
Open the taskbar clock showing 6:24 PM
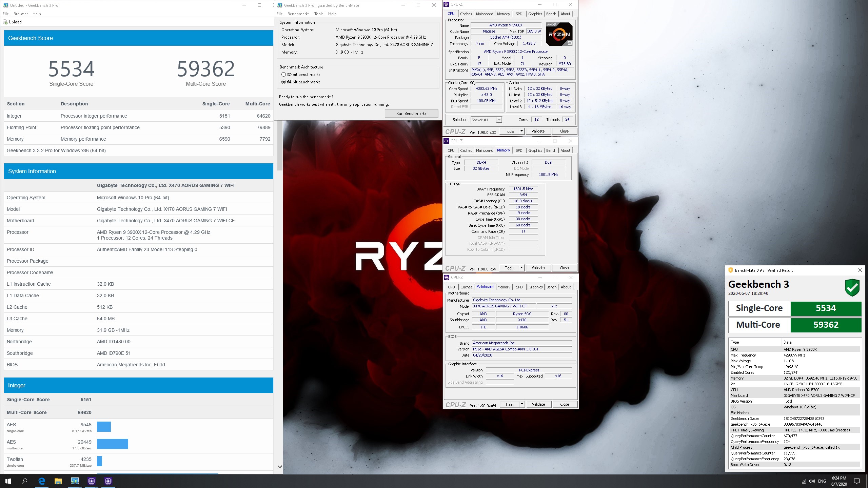(x=839, y=481)
